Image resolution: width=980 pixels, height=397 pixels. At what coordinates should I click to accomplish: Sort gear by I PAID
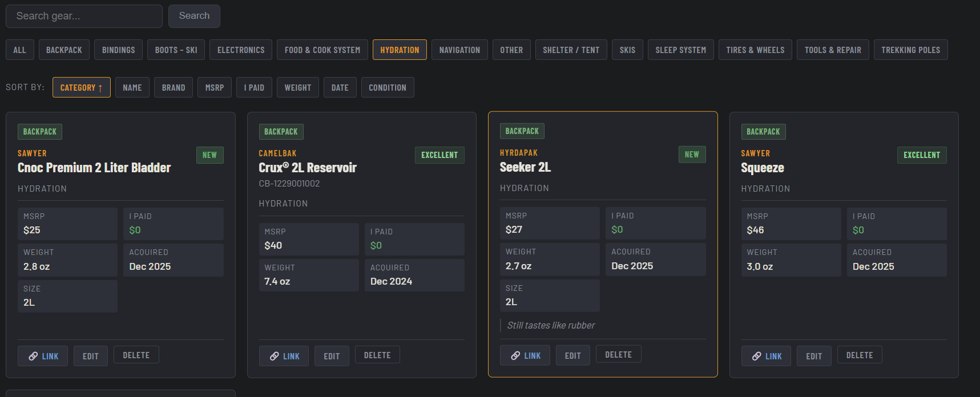254,87
